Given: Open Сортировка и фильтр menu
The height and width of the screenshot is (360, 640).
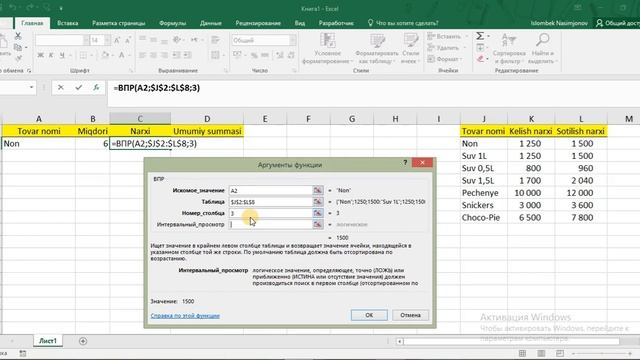Looking at the screenshot, I should click(x=509, y=49).
